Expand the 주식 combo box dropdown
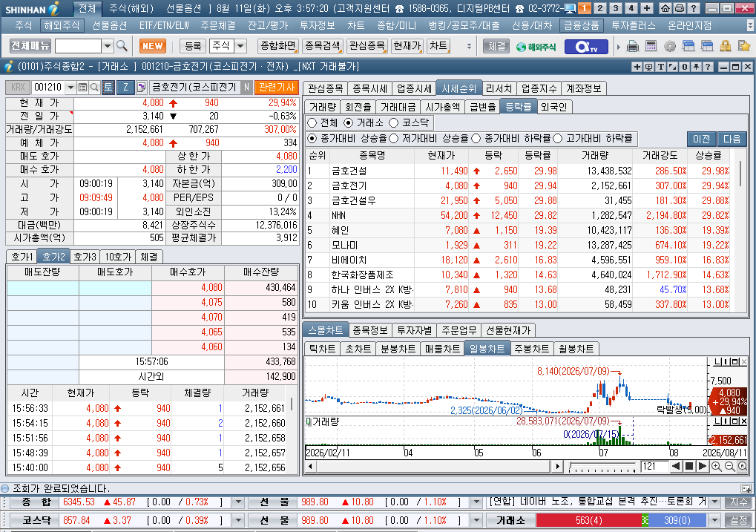 click(240, 46)
